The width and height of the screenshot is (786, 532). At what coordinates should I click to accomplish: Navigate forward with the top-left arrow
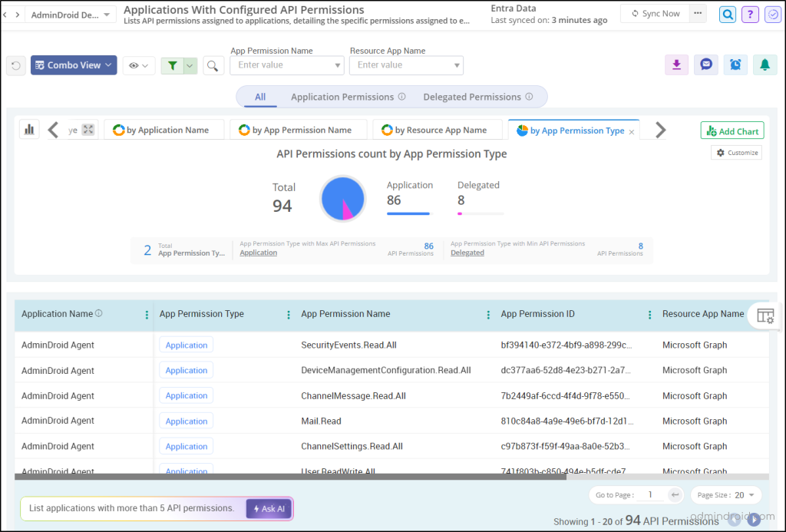click(x=18, y=15)
